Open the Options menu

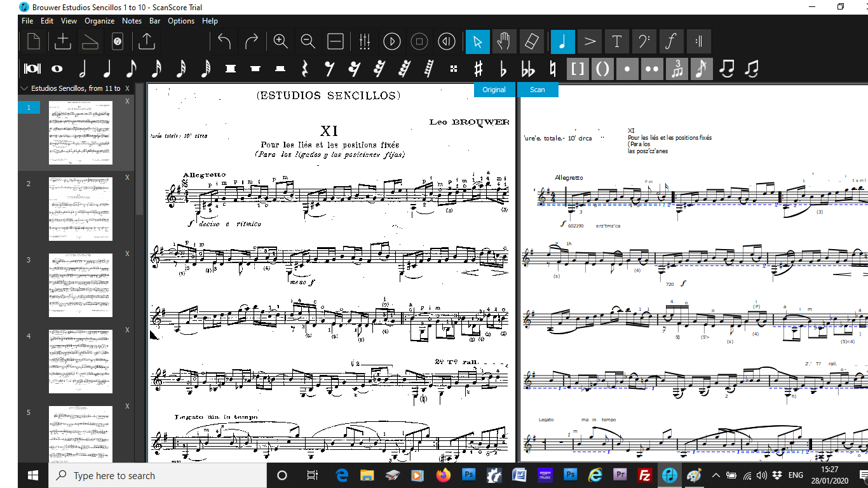181,21
